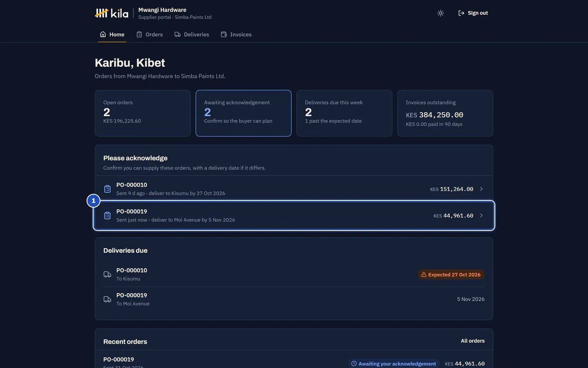The height and width of the screenshot is (368, 588).
Task: Click KES 44,961.60 in the acknowledge list
Action: [x=453, y=215]
